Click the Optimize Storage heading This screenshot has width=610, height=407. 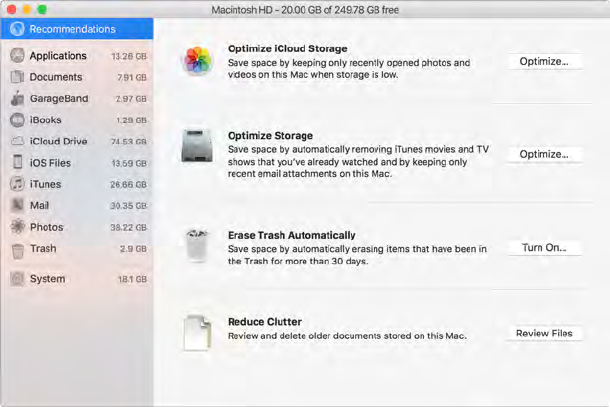tap(270, 135)
